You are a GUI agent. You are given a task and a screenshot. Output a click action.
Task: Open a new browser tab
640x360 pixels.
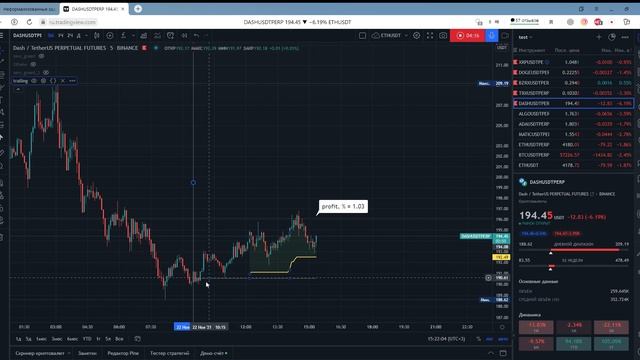[138, 9]
